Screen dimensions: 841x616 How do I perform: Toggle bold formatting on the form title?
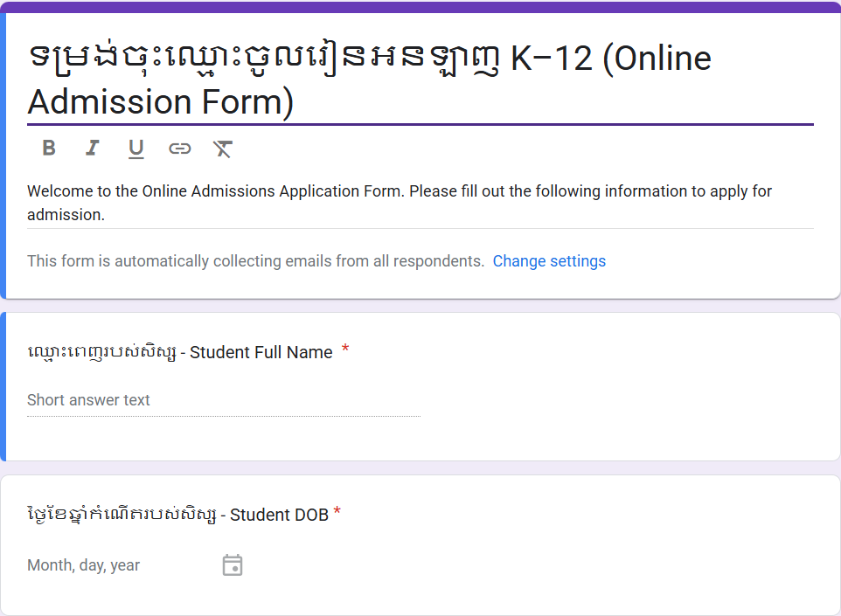click(49, 148)
